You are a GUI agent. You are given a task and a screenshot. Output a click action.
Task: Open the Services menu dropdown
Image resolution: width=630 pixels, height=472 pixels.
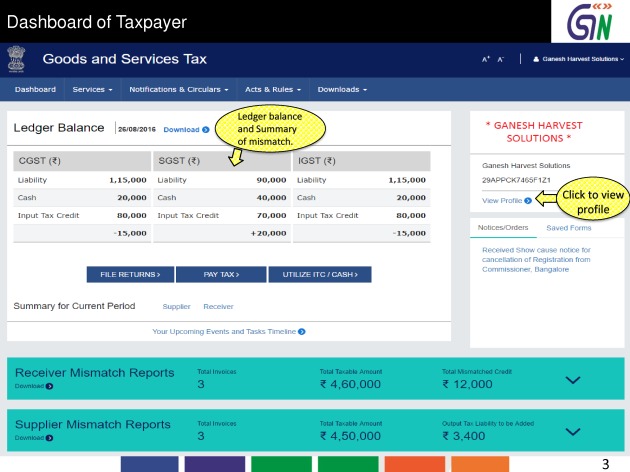click(92, 90)
